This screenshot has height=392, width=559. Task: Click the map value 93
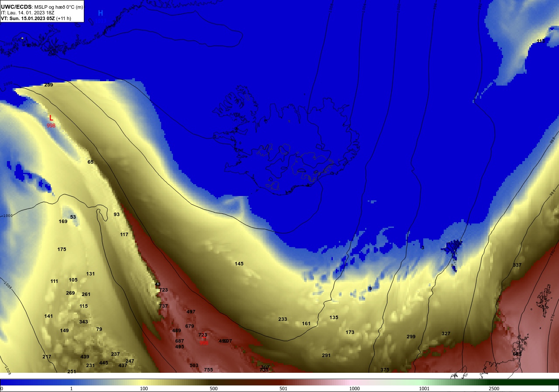pyautogui.click(x=117, y=214)
